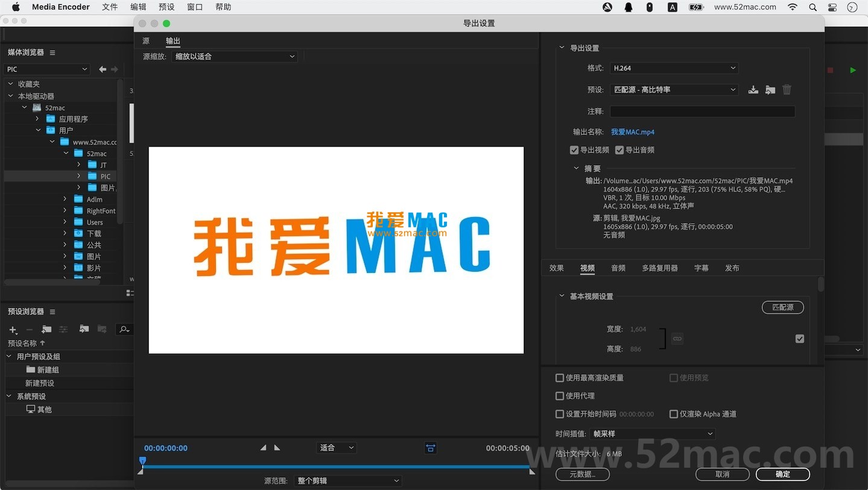Switch to the 效果 tab
Image resolution: width=868 pixels, height=490 pixels.
[557, 268]
